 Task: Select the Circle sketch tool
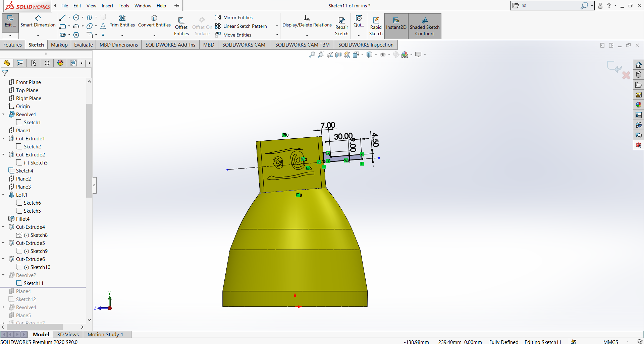(x=76, y=17)
